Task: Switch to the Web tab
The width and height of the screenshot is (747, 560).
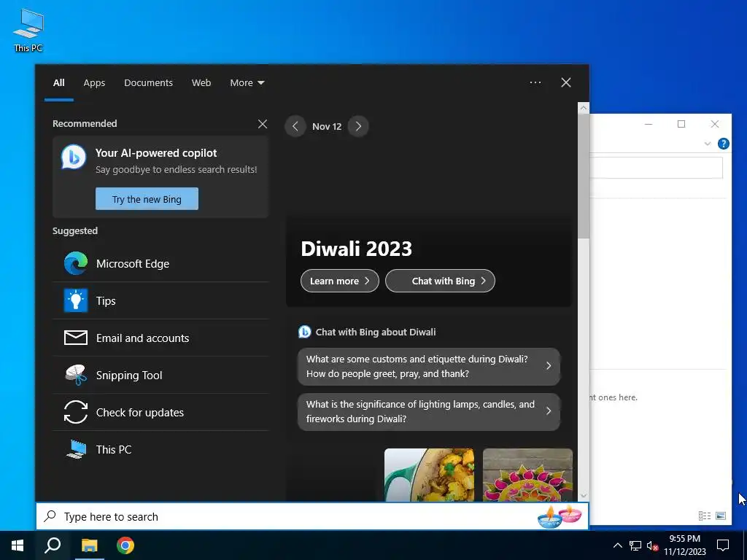Action: click(x=201, y=83)
